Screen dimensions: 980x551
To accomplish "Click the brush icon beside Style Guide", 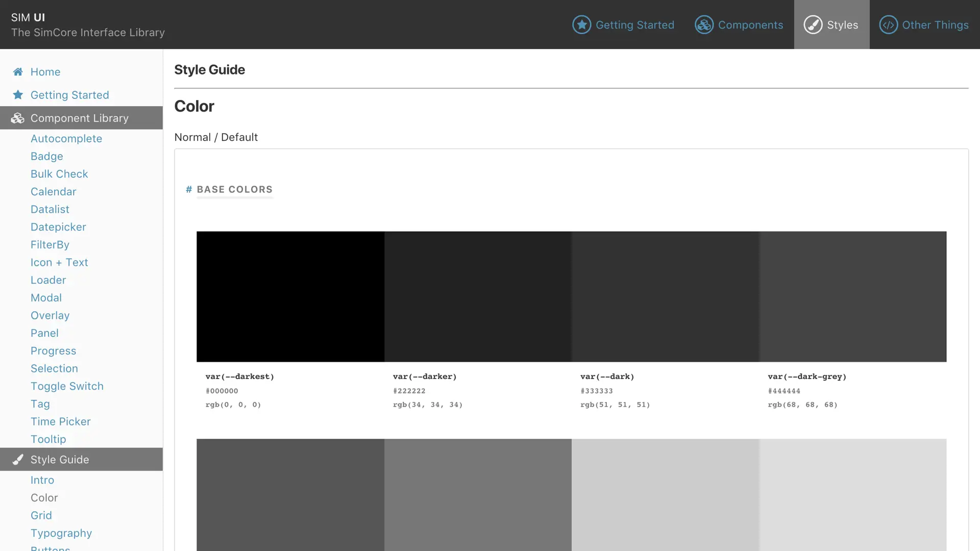I will [18, 460].
